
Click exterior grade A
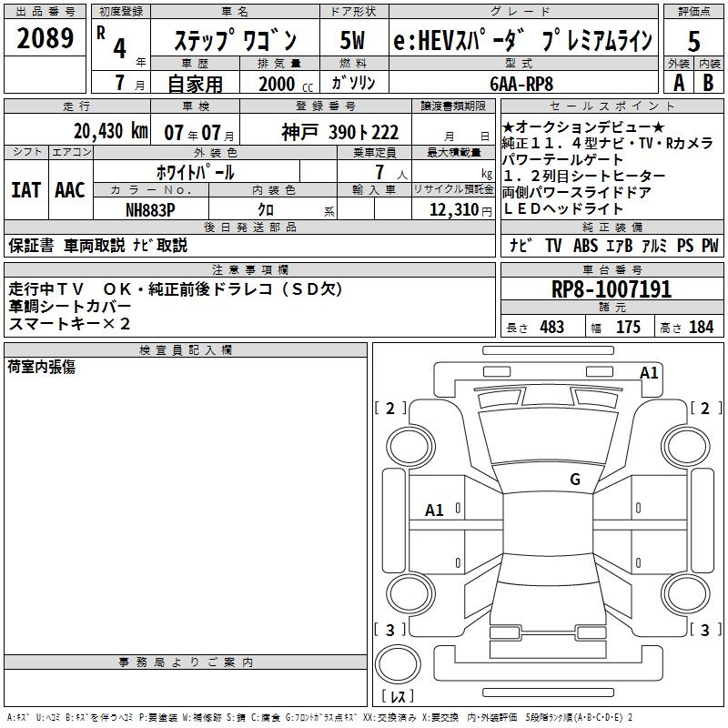679,83
